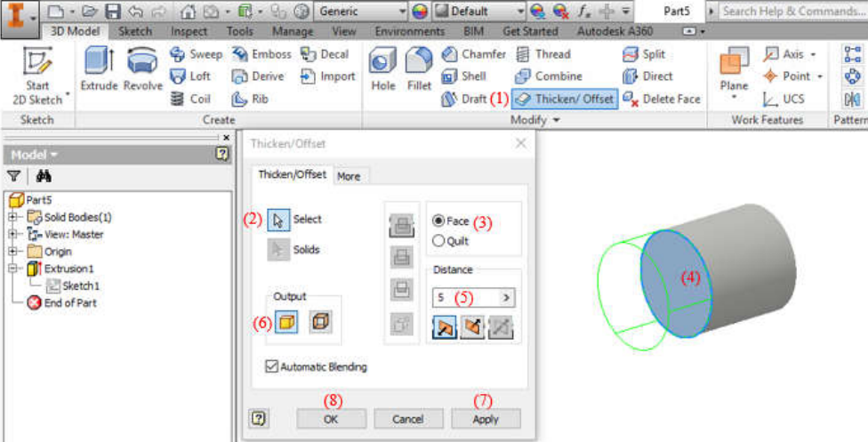Choose the Surface output icon in dialog
The height and width of the screenshot is (442, 868).
320,322
